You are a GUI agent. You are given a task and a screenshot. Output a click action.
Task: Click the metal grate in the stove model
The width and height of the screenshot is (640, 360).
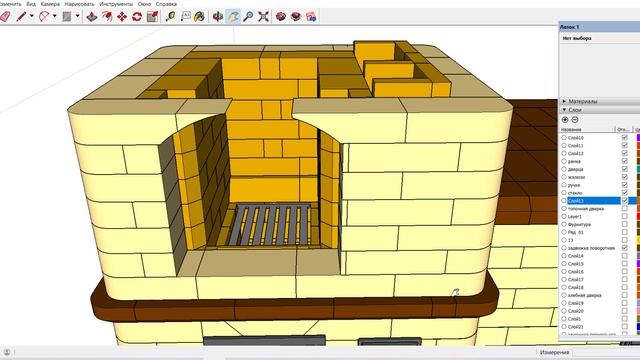[269, 224]
